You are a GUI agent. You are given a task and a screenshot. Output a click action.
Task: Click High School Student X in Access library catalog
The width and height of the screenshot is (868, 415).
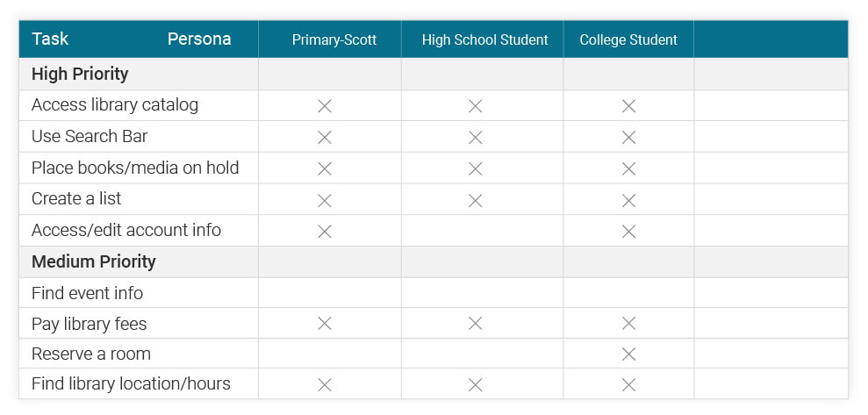[475, 106]
